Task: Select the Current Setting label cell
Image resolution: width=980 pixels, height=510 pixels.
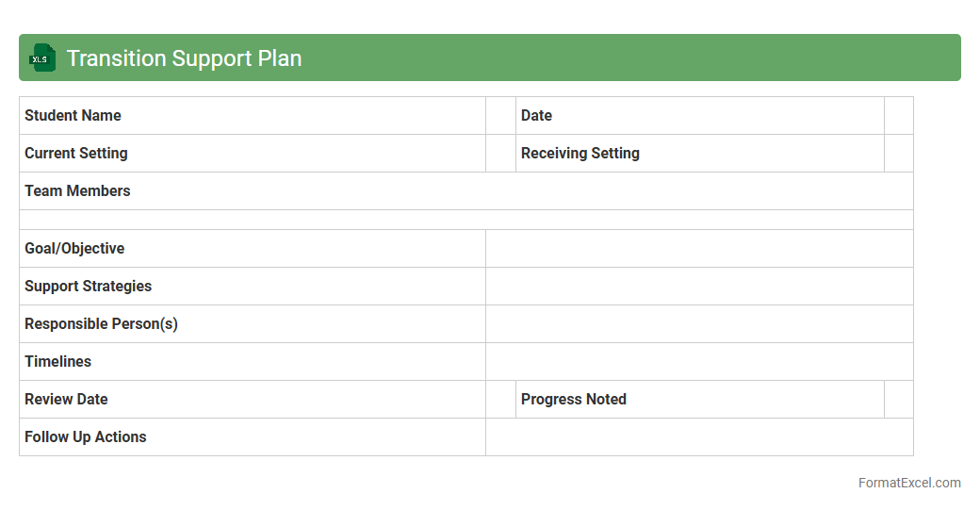Action: point(252,154)
